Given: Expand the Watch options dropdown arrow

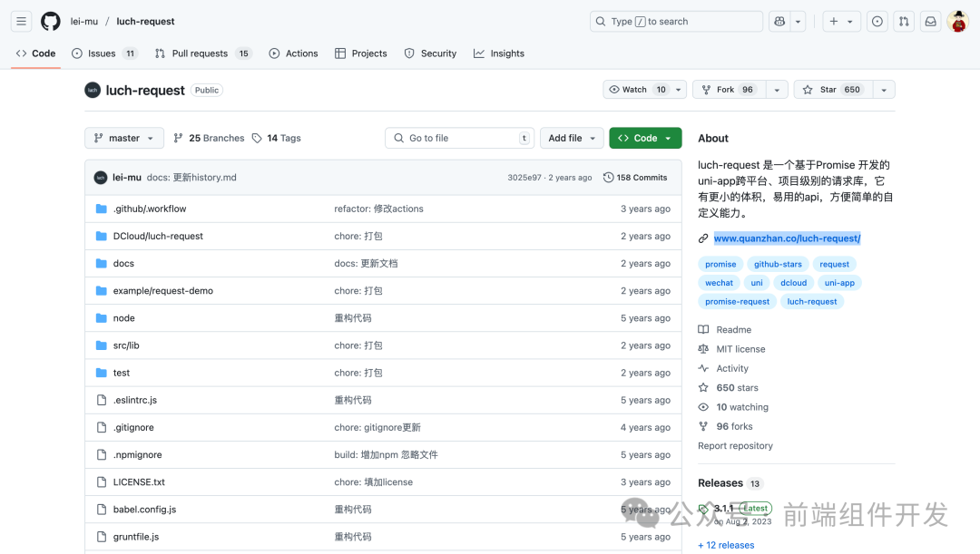Looking at the screenshot, I should (x=679, y=90).
